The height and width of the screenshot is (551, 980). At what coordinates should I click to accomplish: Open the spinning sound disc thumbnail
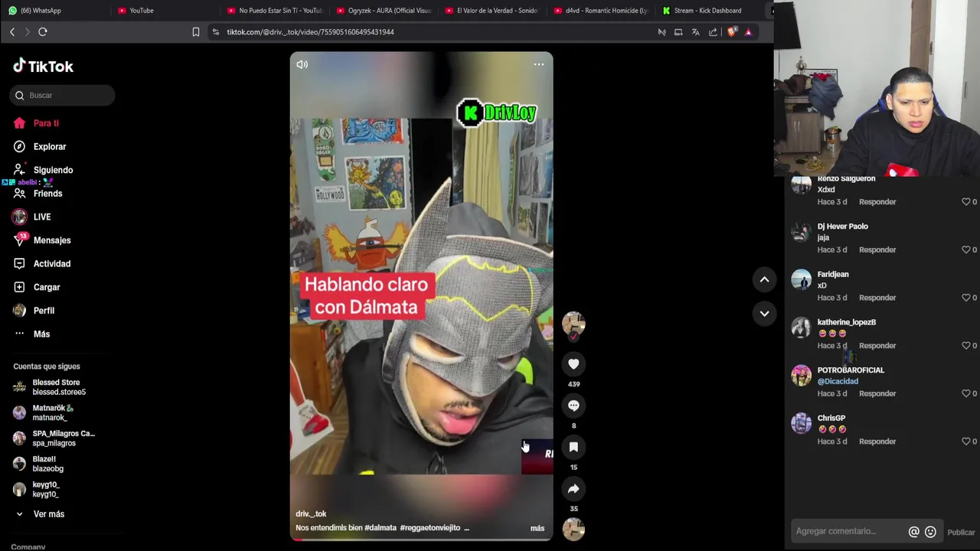point(573,529)
